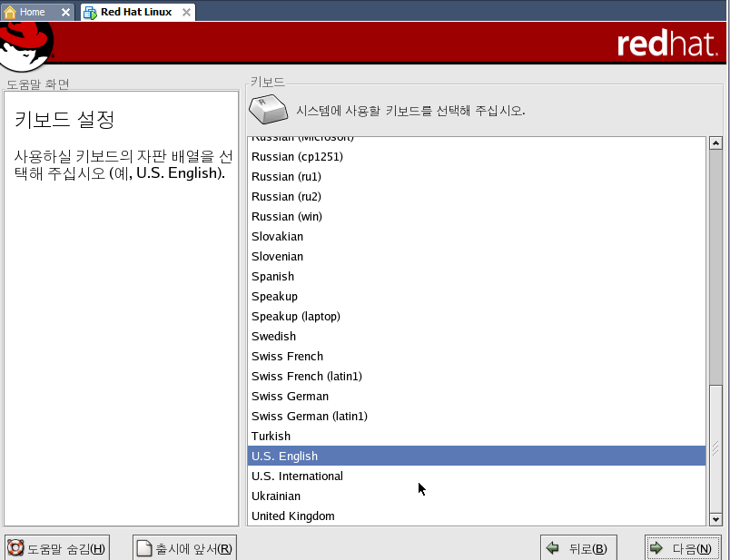
Task: Select Russian (win) keyboard
Action: 477,216
